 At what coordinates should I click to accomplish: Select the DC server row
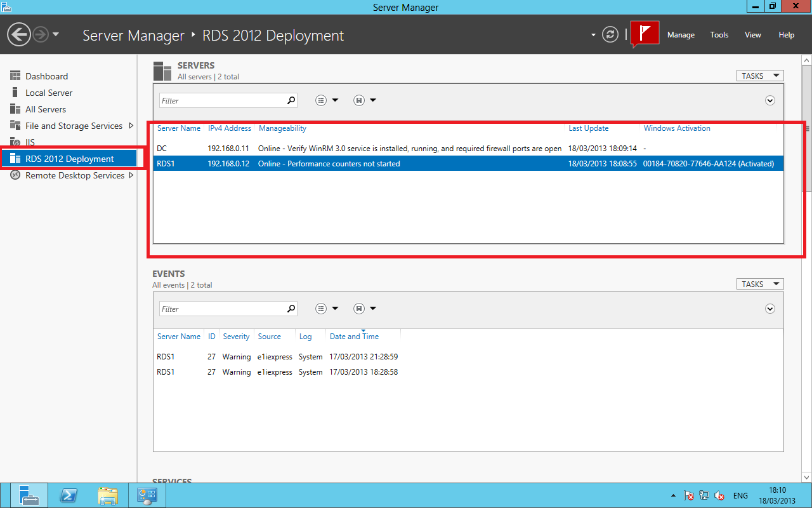tap(468, 149)
